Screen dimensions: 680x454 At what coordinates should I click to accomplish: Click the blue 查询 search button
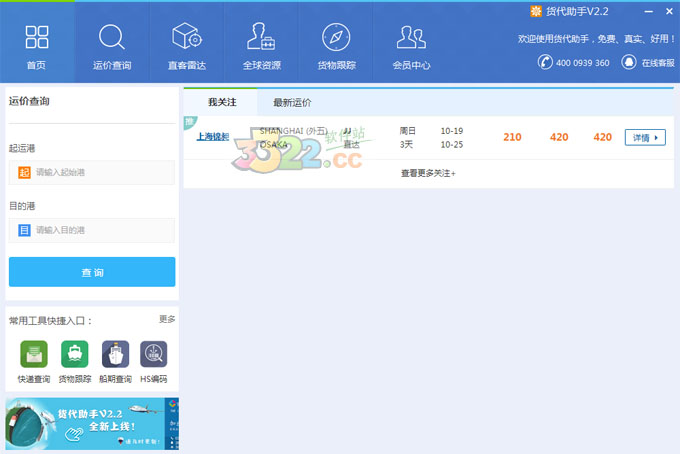[92, 272]
